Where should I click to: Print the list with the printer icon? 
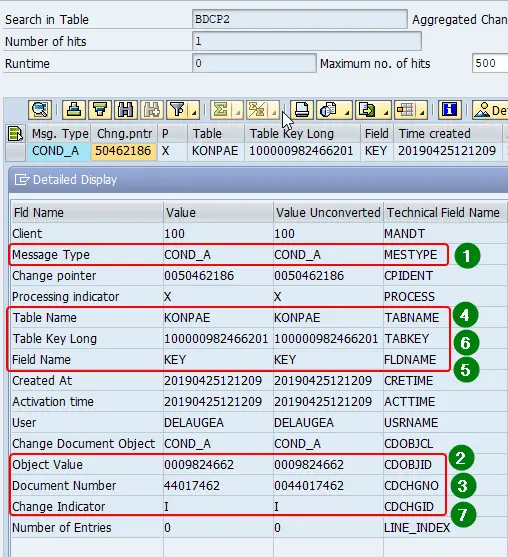click(302, 110)
